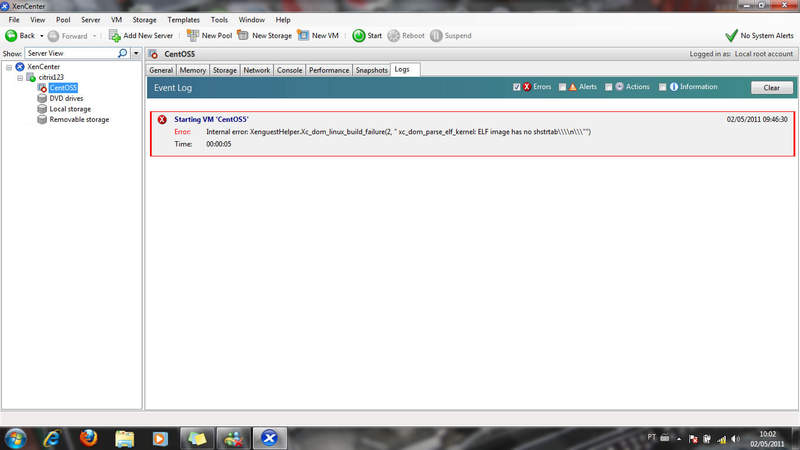The height and width of the screenshot is (450, 800).
Task: Click the New Pool icon
Action: [x=192, y=35]
